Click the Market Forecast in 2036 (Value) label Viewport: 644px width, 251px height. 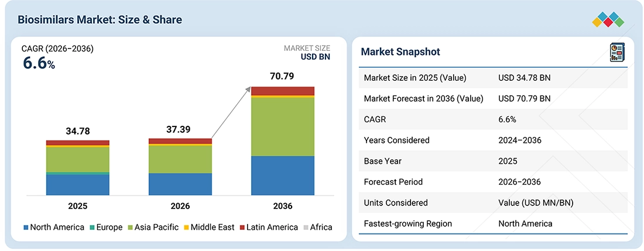423,98
